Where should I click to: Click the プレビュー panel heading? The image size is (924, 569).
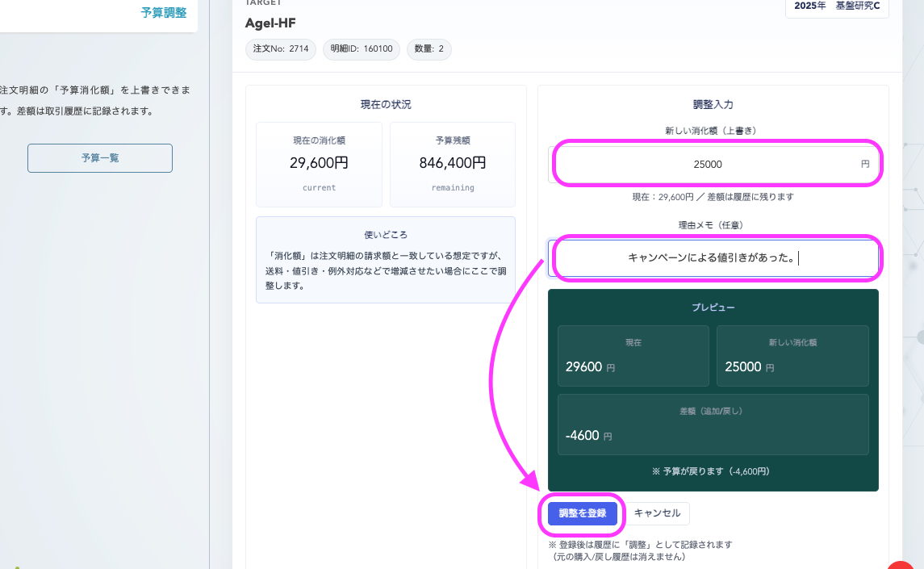pos(713,308)
